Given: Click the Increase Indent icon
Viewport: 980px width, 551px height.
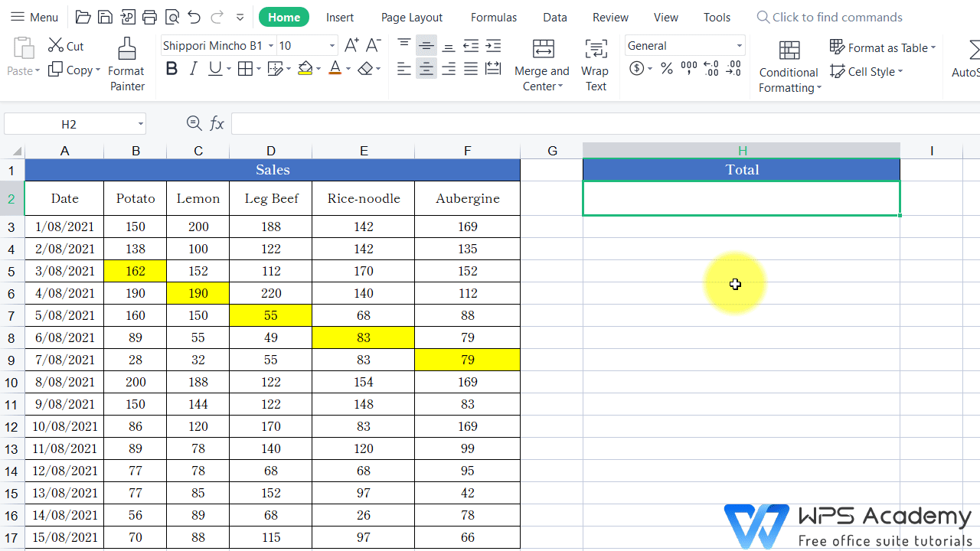Looking at the screenshot, I should (x=493, y=46).
